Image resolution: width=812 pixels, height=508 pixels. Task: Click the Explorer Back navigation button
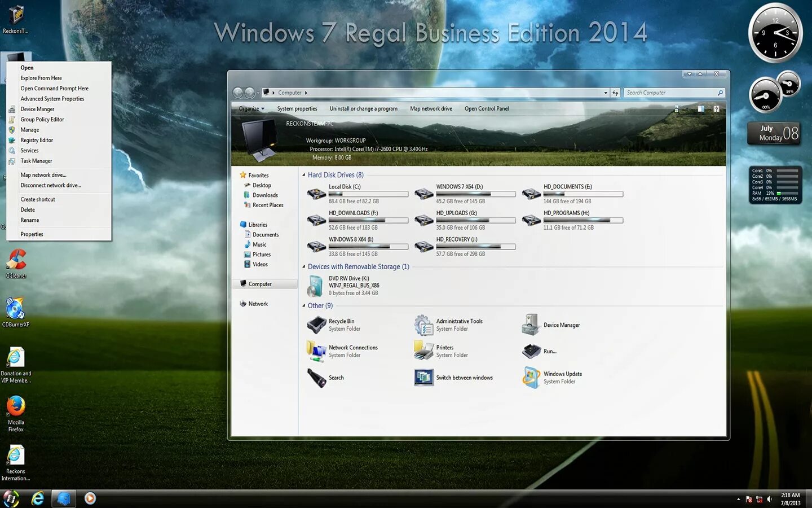(x=238, y=93)
